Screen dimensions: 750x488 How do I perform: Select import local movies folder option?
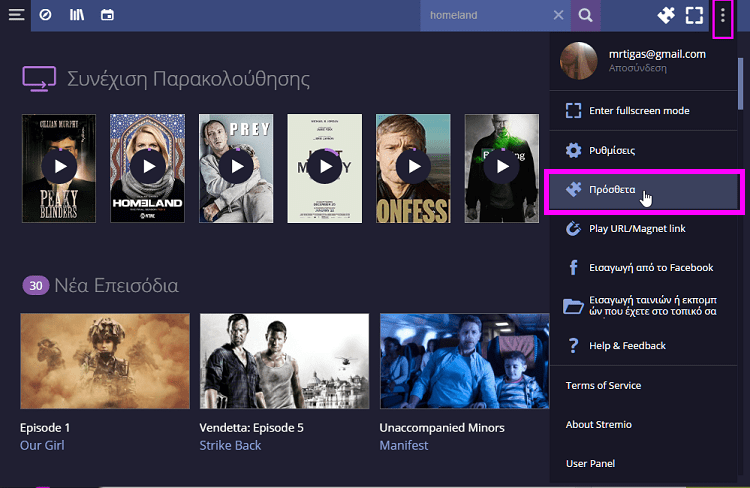643,306
